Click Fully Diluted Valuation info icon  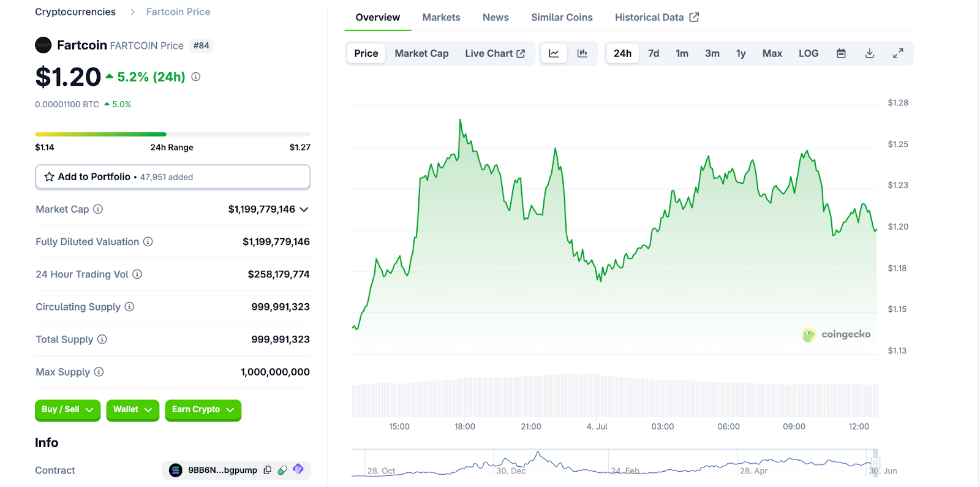coord(148,241)
